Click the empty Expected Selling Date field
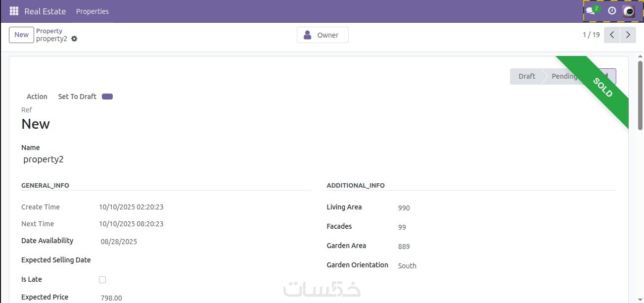 click(205, 260)
